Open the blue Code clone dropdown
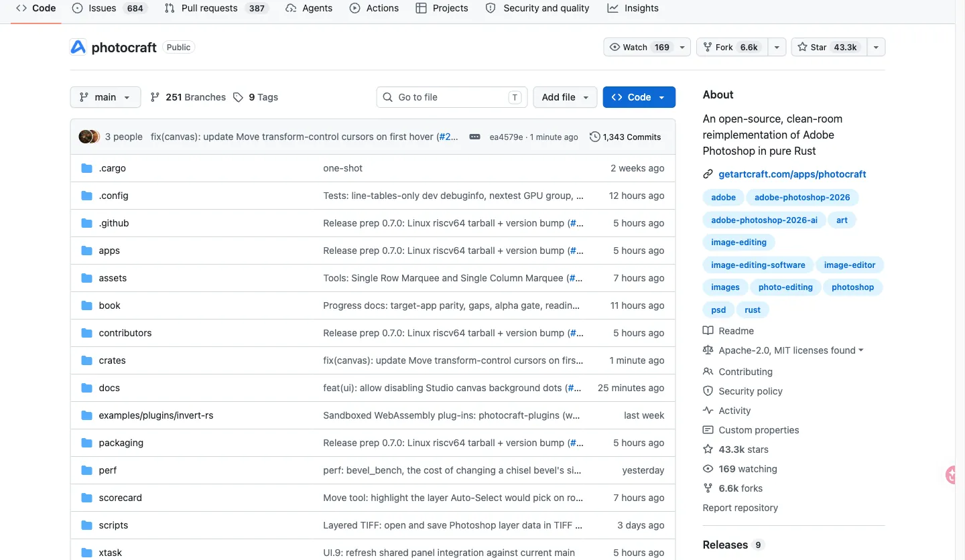The height and width of the screenshot is (560, 965). pos(639,97)
